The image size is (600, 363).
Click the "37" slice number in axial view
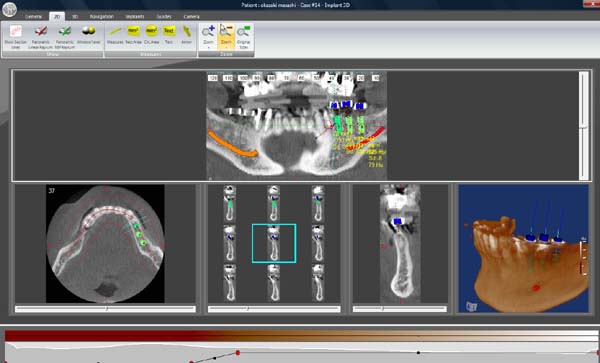pyautogui.click(x=52, y=190)
